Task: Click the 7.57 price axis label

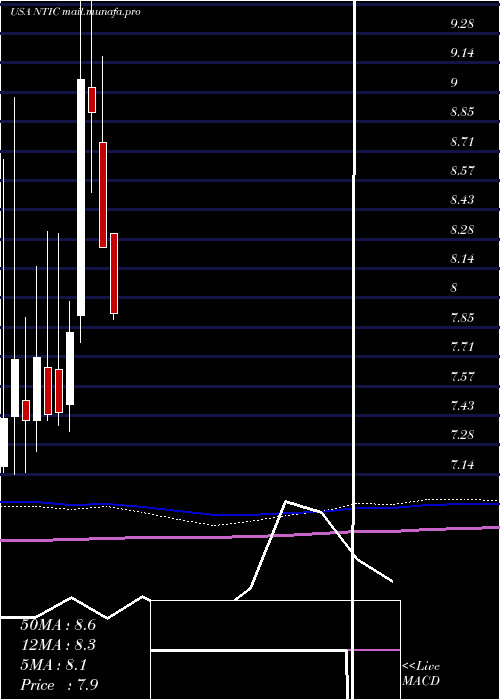Action: [462, 377]
